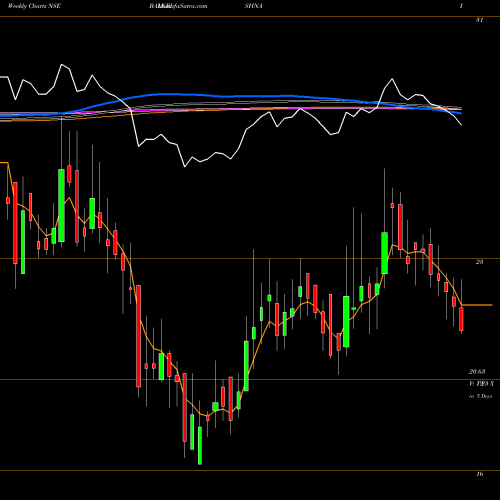Screen dimensions: 500x500
Task: Click the 'Weekly Charts NSE' title text
Action: pyautogui.click(x=34, y=6)
